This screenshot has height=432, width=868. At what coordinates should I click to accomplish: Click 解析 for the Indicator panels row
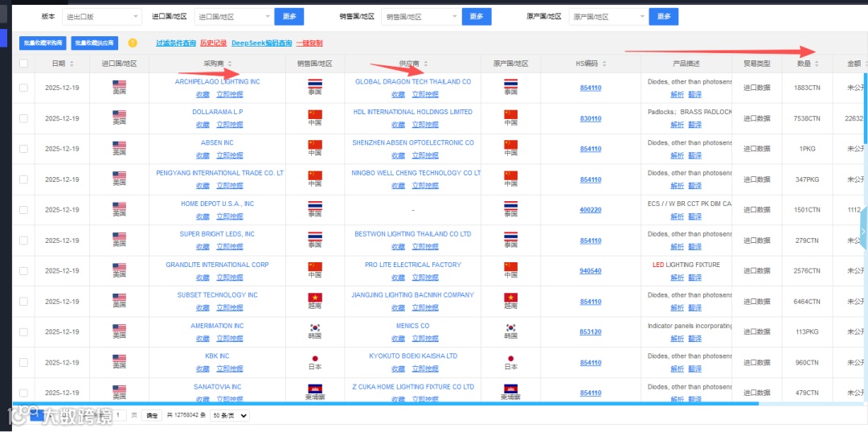[x=677, y=339]
